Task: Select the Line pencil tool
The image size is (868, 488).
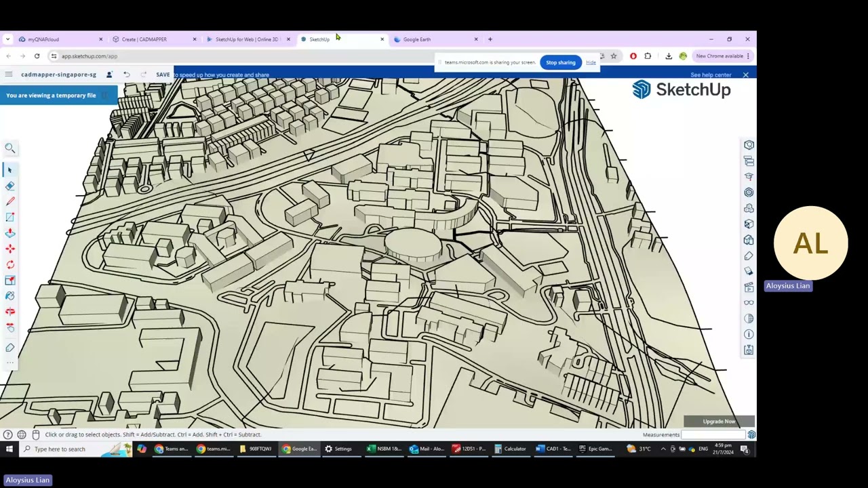Action: [x=10, y=201]
